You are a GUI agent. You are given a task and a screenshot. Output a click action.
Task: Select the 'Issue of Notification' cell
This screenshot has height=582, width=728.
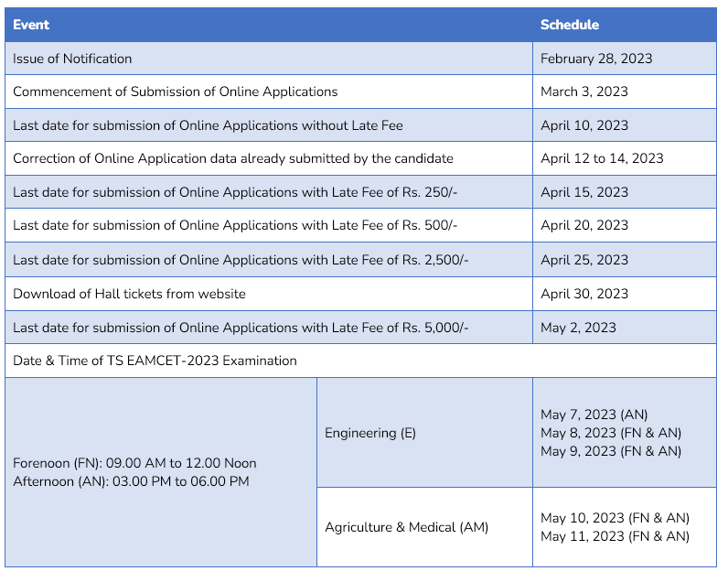click(x=268, y=59)
